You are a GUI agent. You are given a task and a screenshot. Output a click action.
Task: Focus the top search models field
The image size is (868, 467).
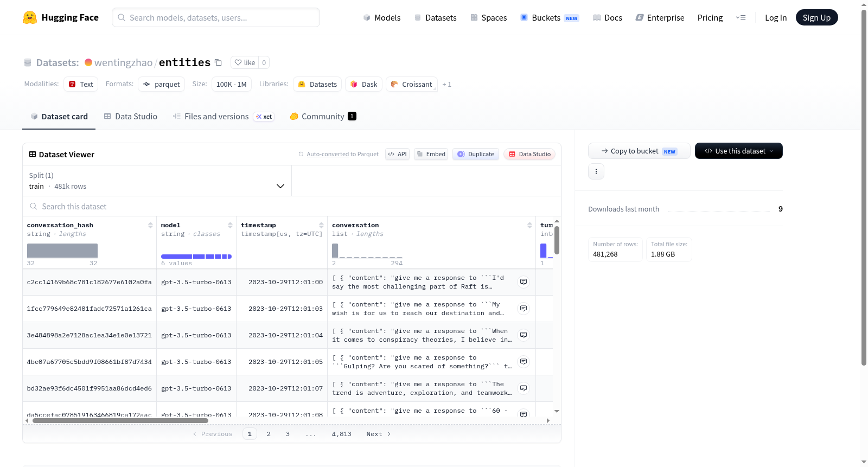point(216,17)
